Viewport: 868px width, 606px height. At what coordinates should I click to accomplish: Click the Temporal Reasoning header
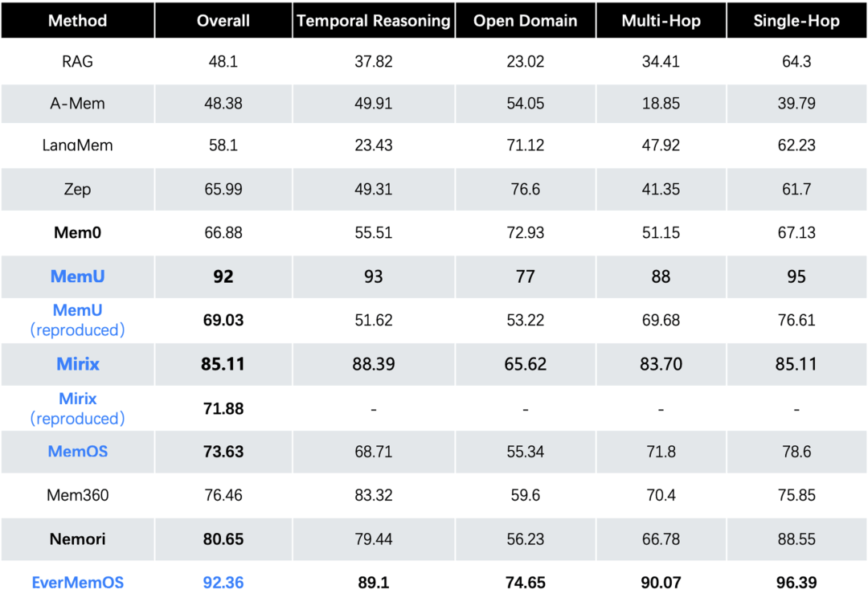(x=374, y=20)
